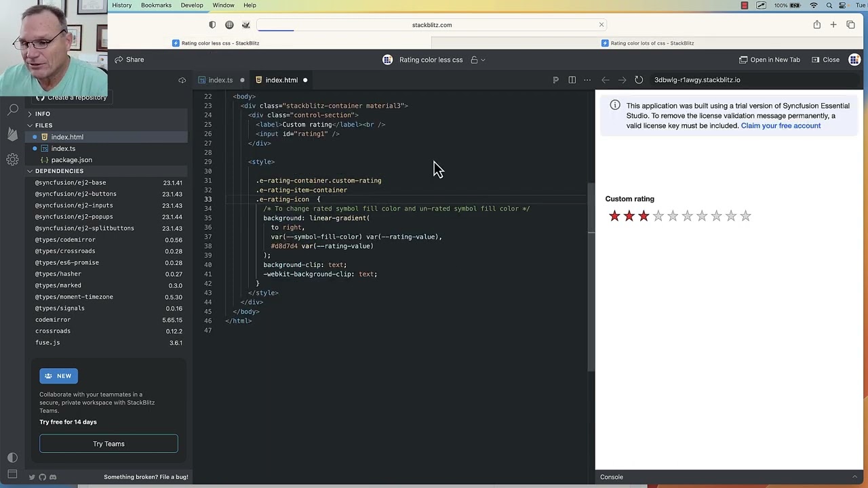Screen dimensions: 868x488
Task: Open StackBlitz Twitter link icon
Action: (32, 477)
